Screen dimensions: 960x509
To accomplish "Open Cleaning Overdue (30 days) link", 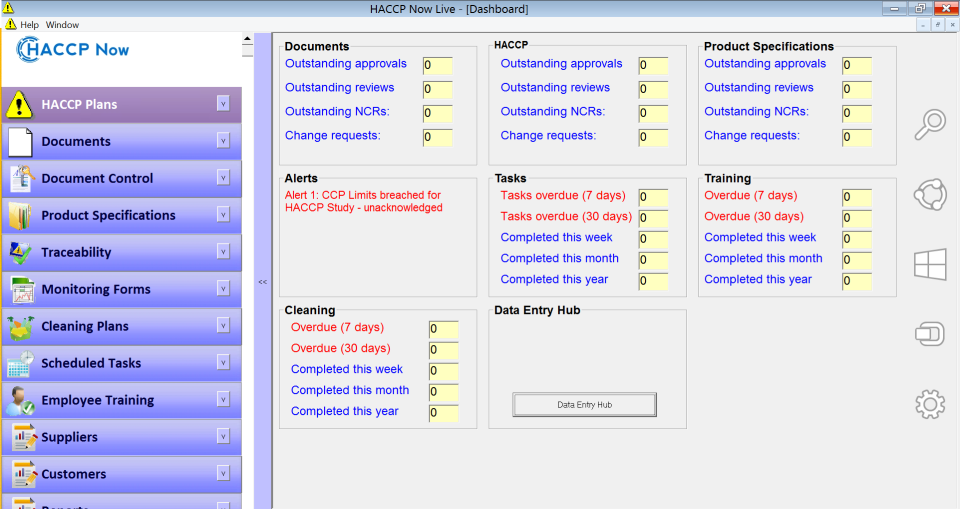I will click(x=340, y=348).
